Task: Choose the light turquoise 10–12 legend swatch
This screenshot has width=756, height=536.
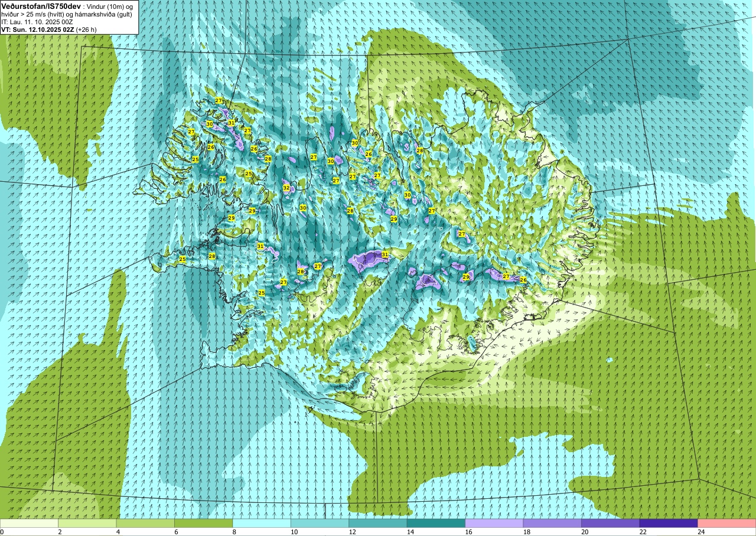Action: click(x=320, y=524)
